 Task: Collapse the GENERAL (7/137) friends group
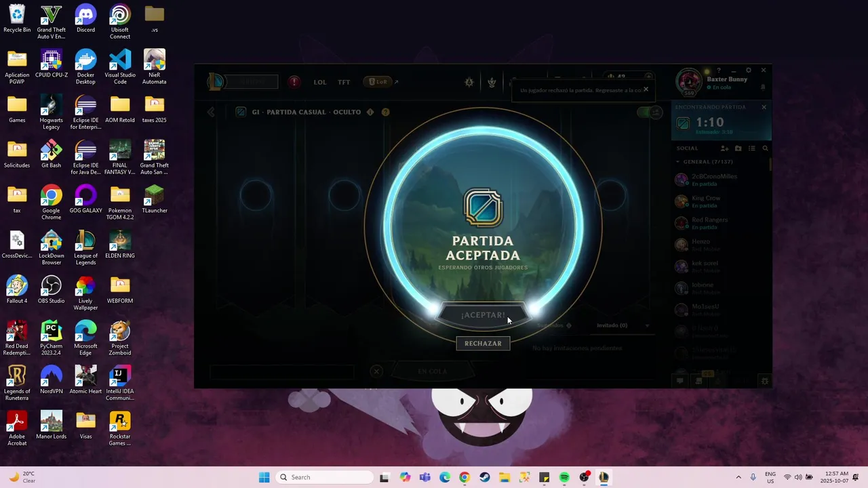tap(704, 162)
